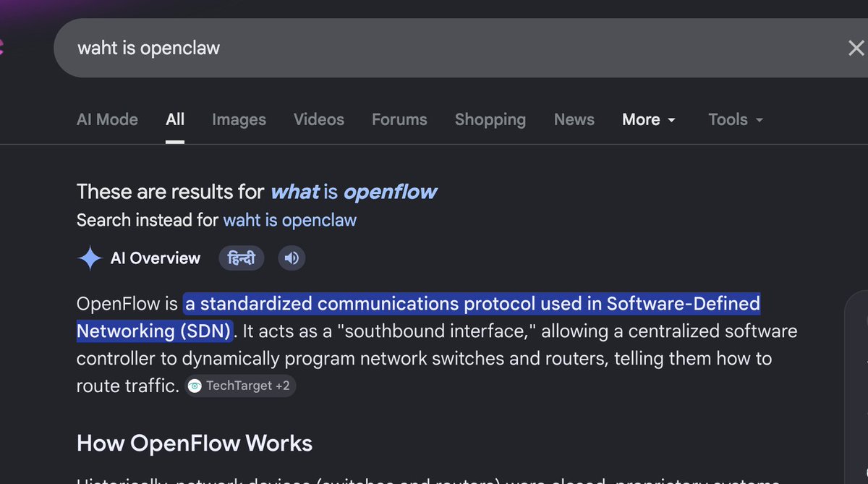The width and height of the screenshot is (868, 484).
Task: Follow the corrected "what is openflow" link
Action: pyautogui.click(x=354, y=192)
